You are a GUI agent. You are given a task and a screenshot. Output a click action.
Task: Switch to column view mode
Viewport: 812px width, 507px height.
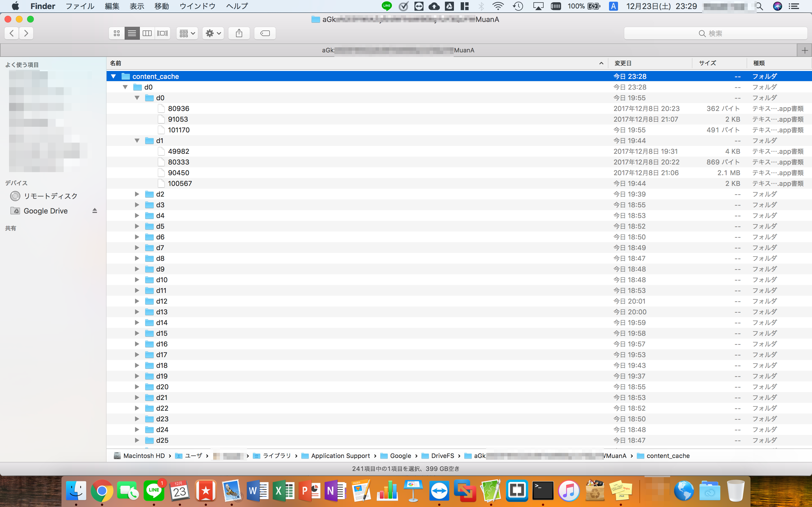[x=147, y=33]
